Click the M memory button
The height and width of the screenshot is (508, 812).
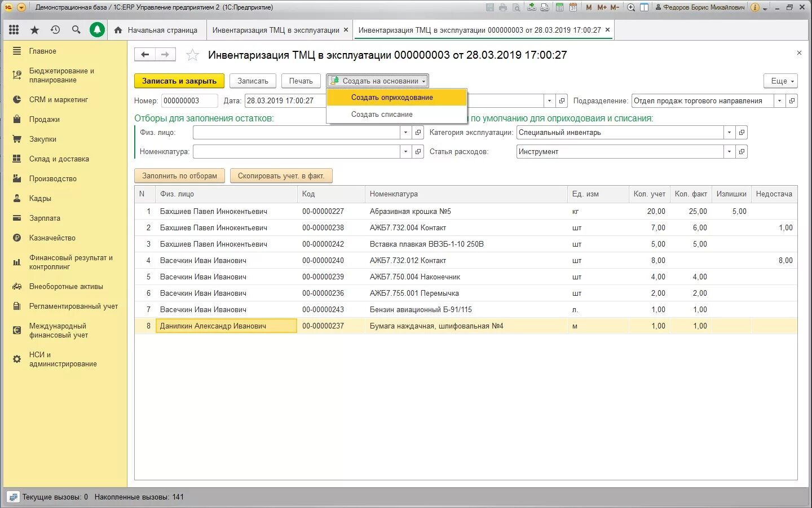[589, 7]
